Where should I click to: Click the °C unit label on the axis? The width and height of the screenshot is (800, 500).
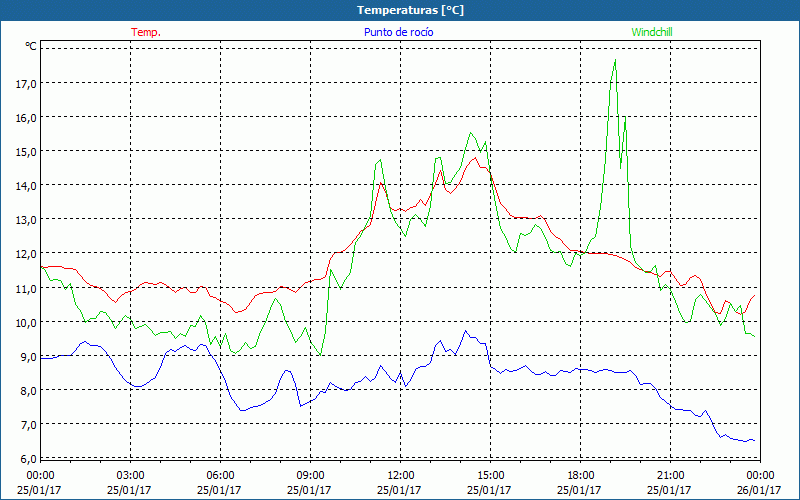tap(31, 46)
